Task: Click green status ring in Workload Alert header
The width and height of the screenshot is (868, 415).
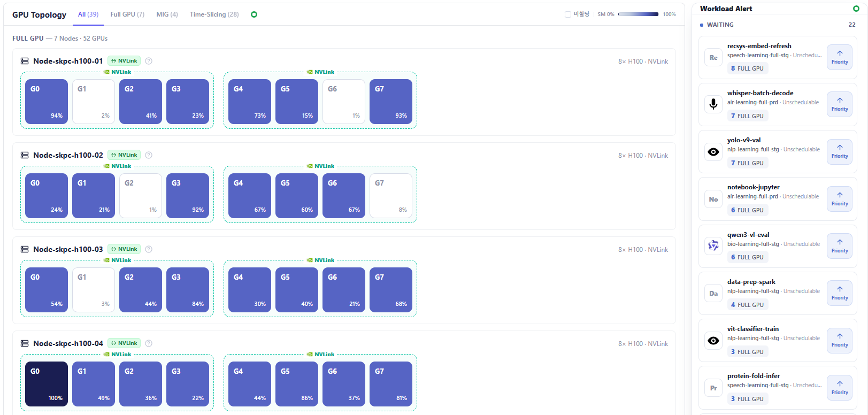Action: coord(856,9)
